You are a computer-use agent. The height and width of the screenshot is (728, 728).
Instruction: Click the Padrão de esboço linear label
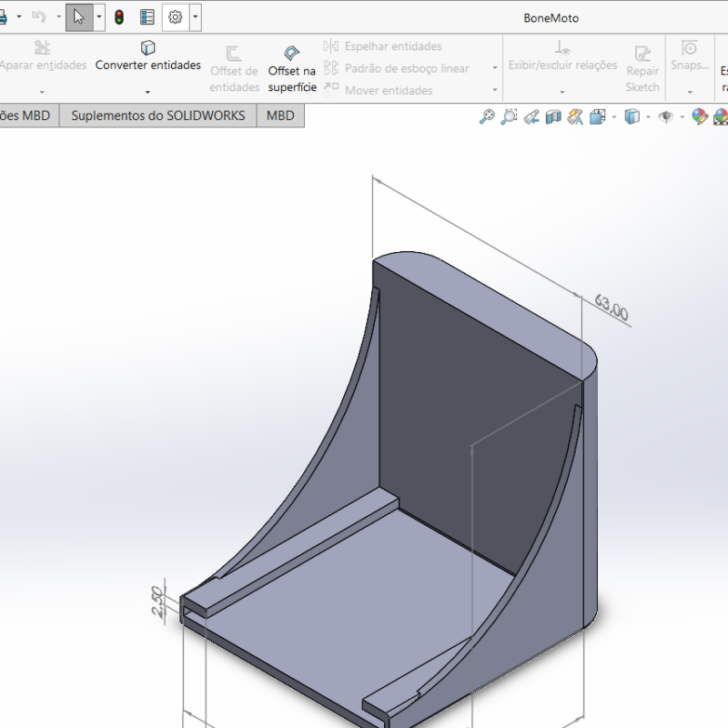(407, 68)
